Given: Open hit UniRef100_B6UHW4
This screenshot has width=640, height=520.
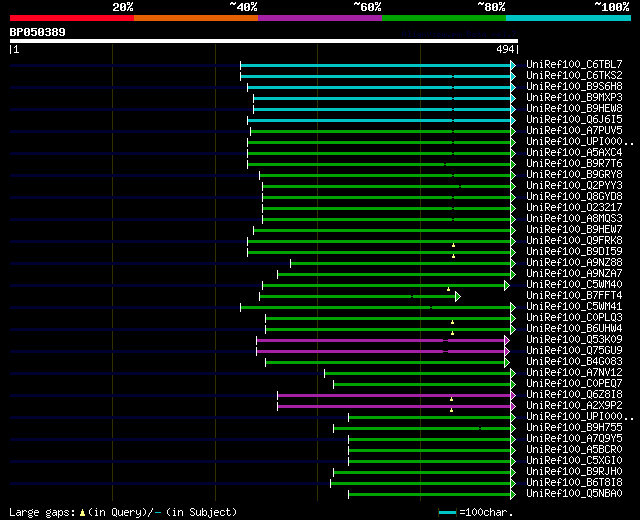Looking at the screenshot, I should pos(574,329).
